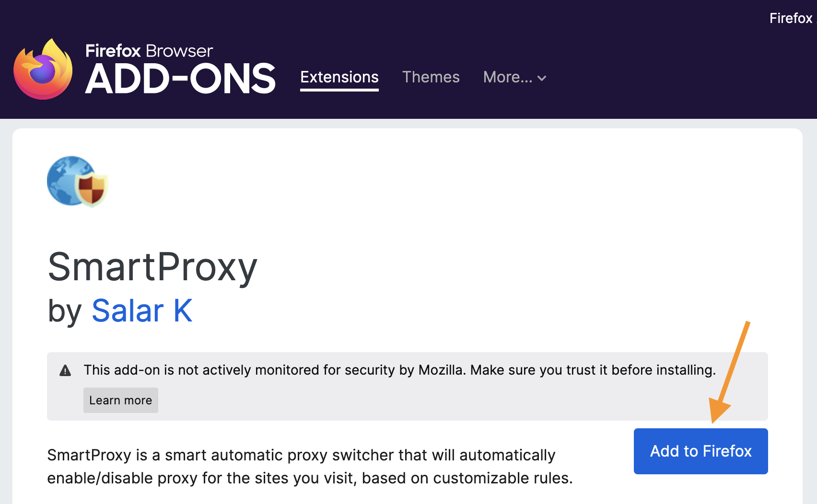The width and height of the screenshot is (817, 504).
Task: Click the SmartProxy globe shield icon
Action: click(77, 182)
